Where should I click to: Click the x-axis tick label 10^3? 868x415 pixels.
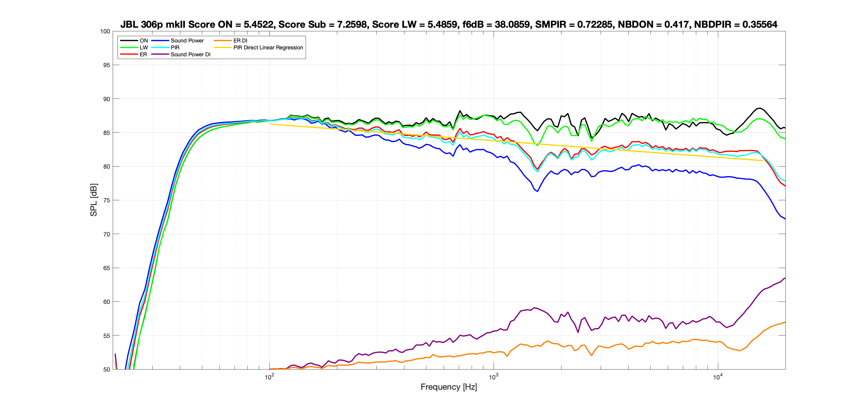pos(493,377)
